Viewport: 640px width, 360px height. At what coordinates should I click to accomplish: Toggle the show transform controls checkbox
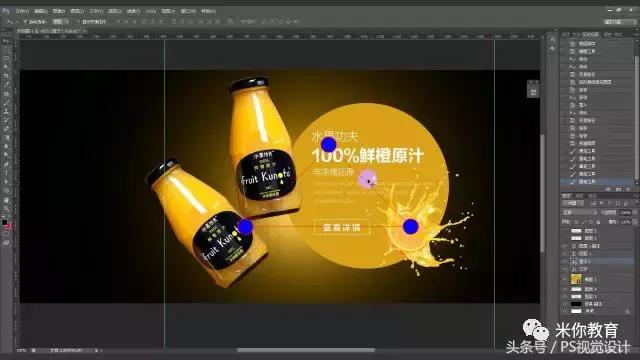click(78, 21)
